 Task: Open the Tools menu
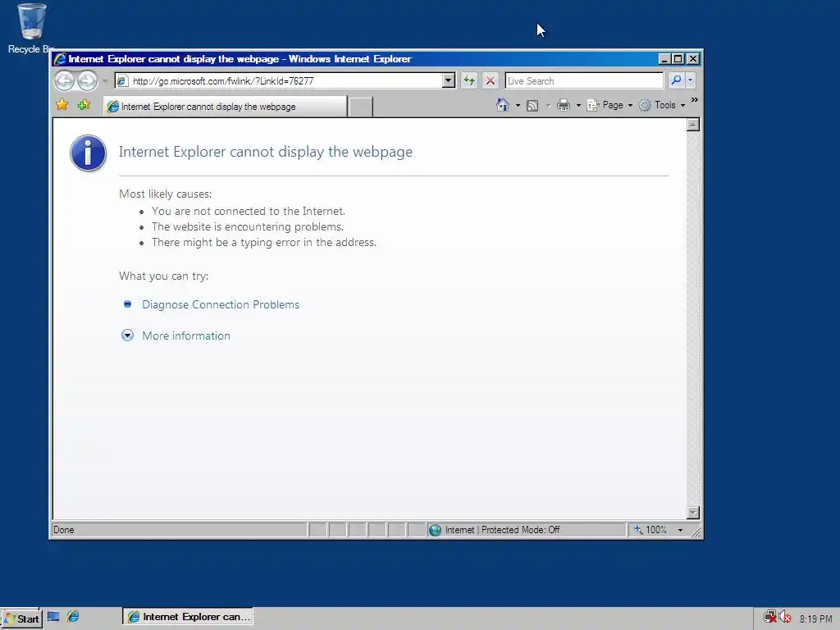tap(662, 106)
